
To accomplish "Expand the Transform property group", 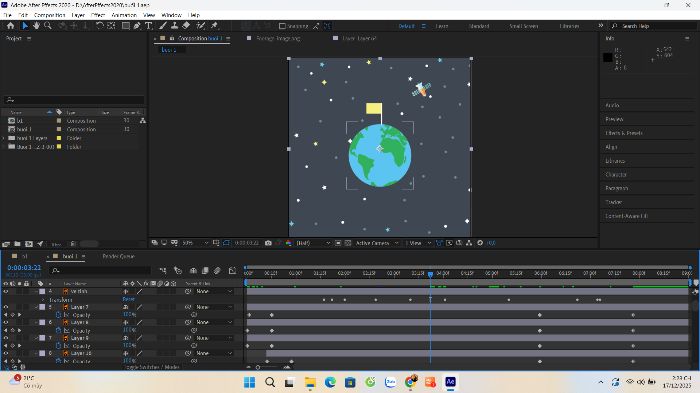I will (43, 300).
